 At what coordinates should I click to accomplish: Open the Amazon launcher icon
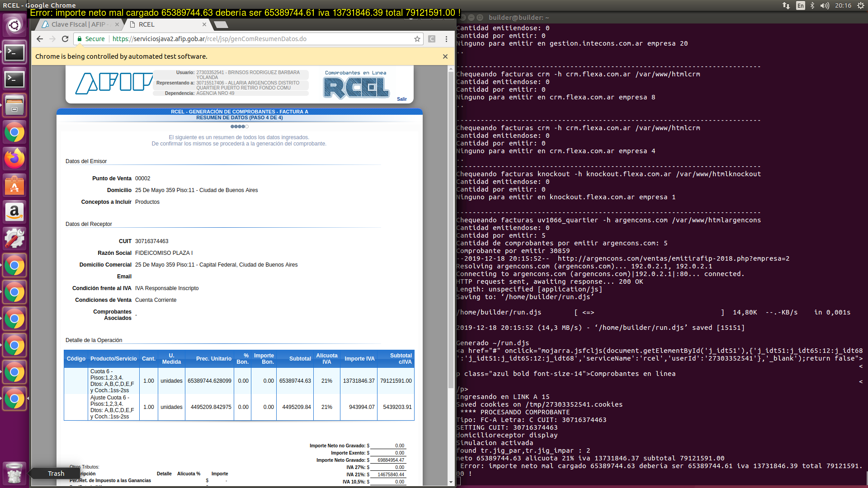(14, 212)
